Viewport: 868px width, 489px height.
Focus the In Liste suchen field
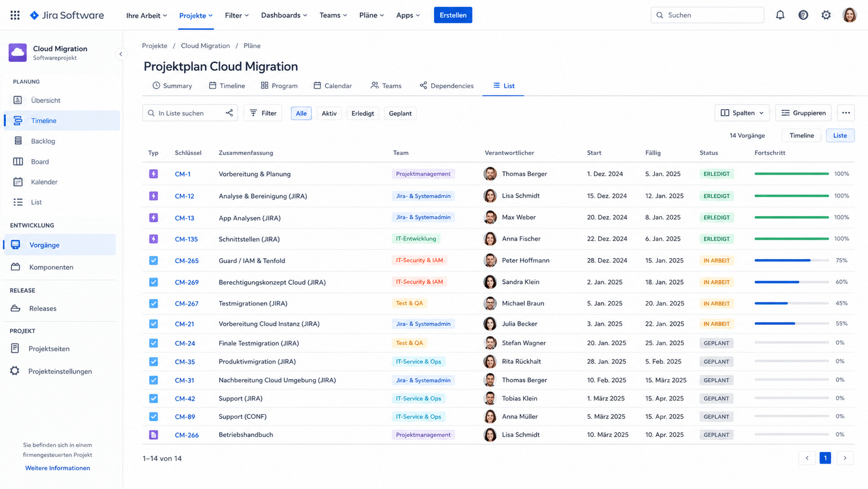tap(187, 113)
